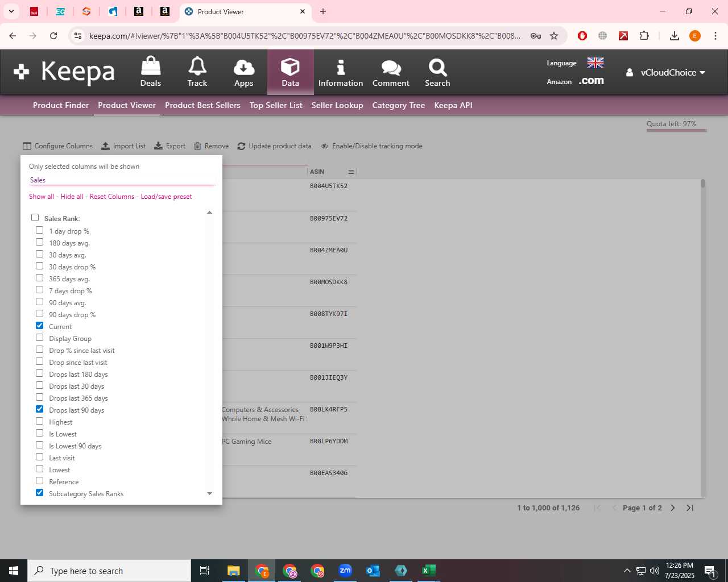This screenshot has width=728, height=582.
Task: Click column list scroll up arrow
Action: [209, 213]
